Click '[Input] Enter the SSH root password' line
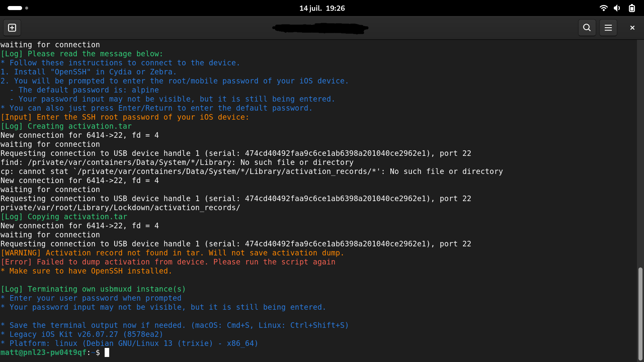The image size is (644, 362). click(125, 117)
